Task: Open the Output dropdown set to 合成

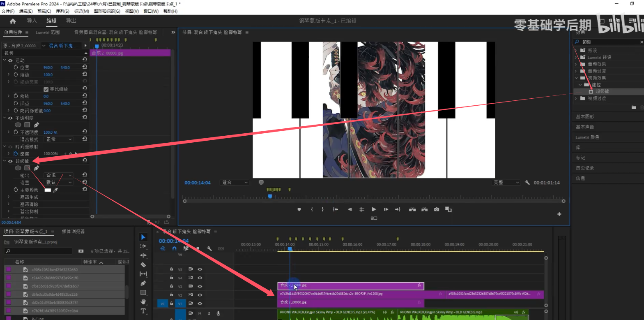Action: 58,175
